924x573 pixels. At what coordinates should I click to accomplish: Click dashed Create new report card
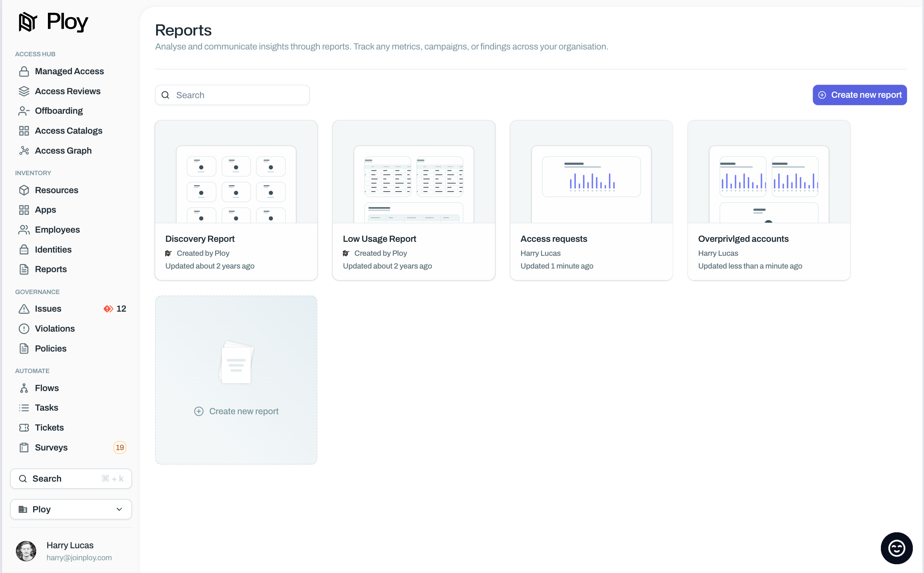(x=236, y=380)
